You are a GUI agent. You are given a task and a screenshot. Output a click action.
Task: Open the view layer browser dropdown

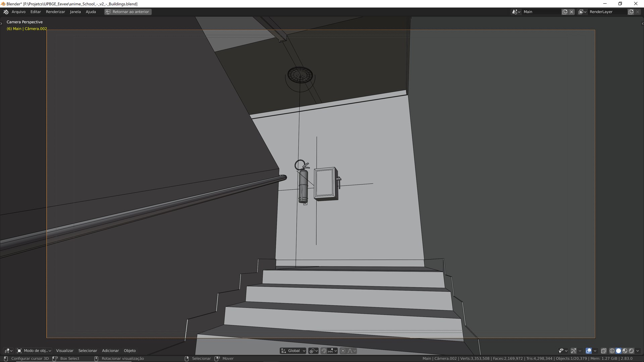(582, 12)
